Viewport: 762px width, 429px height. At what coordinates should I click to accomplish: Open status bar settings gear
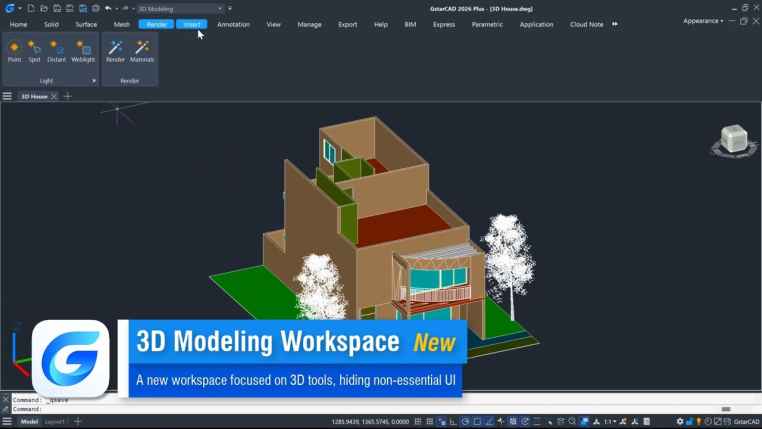tap(680, 421)
